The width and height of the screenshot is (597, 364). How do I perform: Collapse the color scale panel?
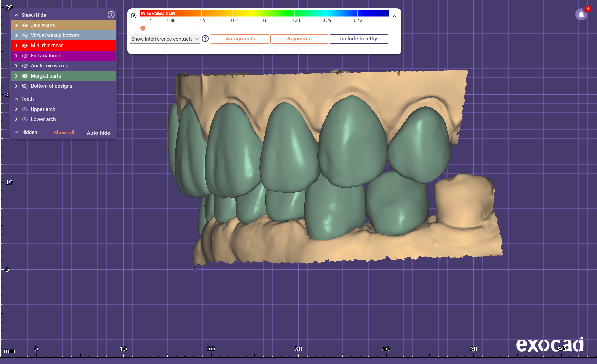(394, 16)
